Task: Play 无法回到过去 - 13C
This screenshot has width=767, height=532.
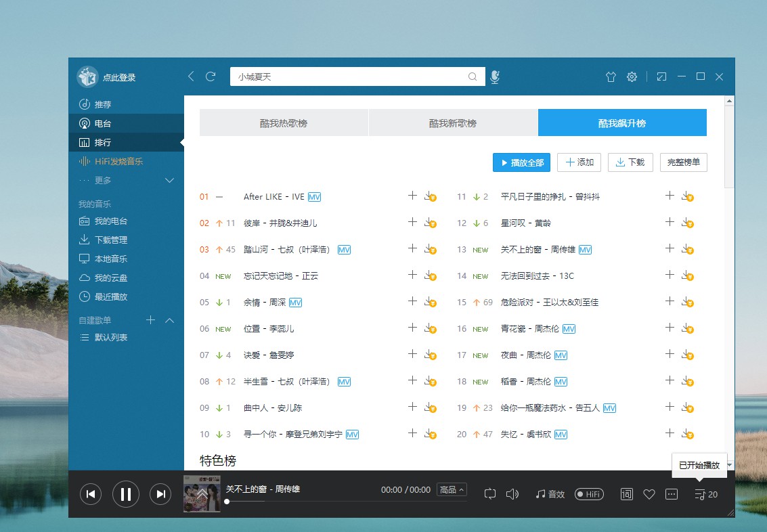Action: point(537,275)
